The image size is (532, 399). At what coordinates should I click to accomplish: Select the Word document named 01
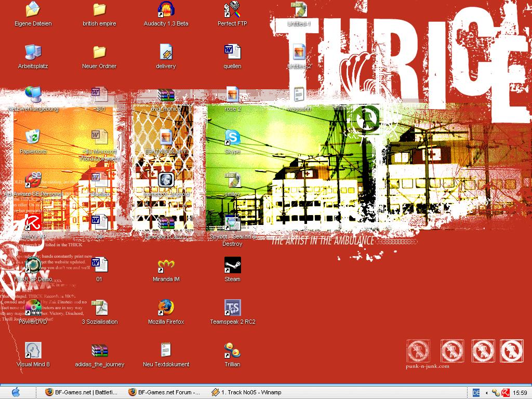[99, 265]
